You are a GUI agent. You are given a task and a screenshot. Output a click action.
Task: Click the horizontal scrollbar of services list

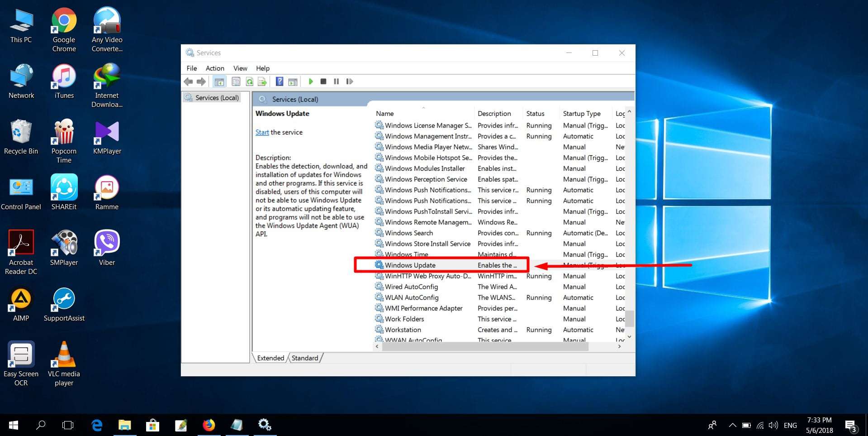point(485,346)
